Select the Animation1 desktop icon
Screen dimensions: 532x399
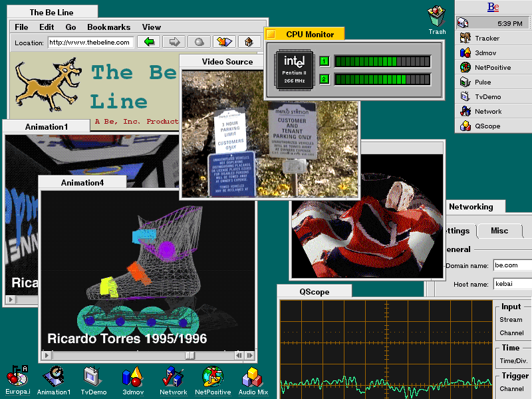click(x=54, y=380)
